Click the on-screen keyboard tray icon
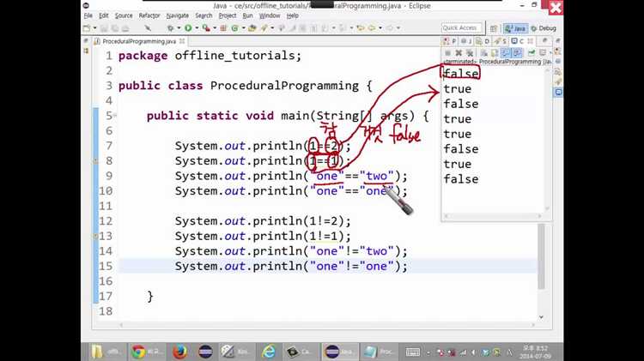Screen dimensions: 644x361 coord(412,352)
